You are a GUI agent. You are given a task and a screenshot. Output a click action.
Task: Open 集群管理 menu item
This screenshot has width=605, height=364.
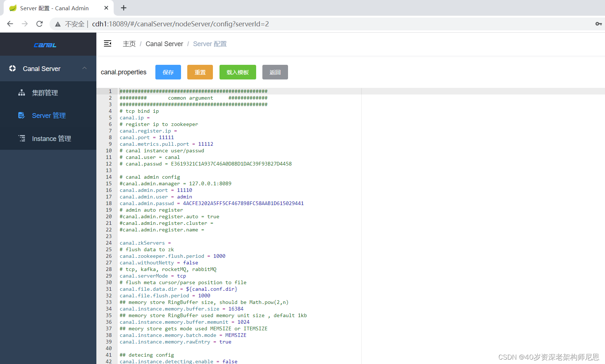pos(48,93)
